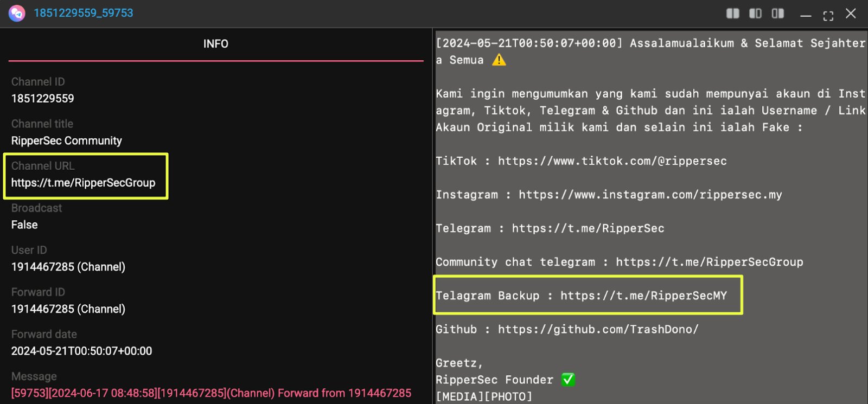The height and width of the screenshot is (404, 868).
Task: Click the Channel ID value 1851229559
Action: click(42, 99)
